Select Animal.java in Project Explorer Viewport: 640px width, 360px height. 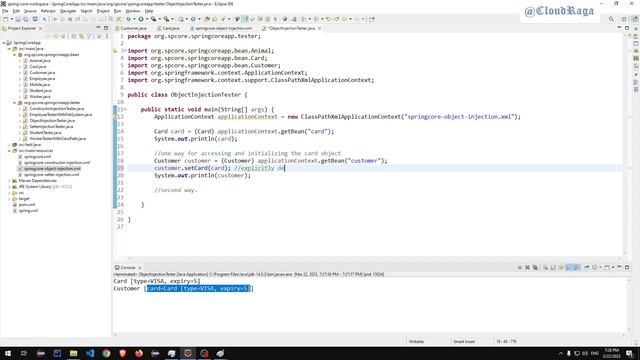pyautogui.click(x=39, y=60)
